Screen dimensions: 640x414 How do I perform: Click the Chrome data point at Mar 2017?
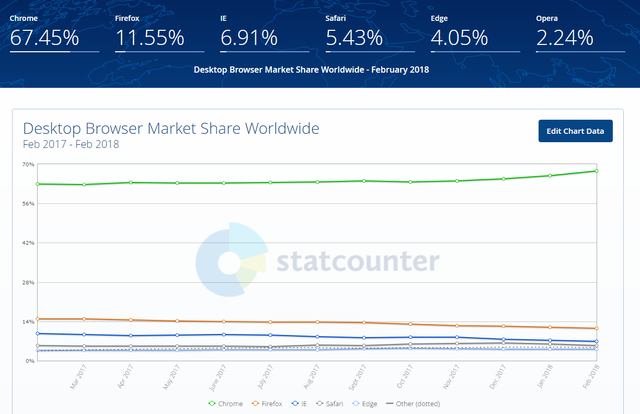[84, 185]
